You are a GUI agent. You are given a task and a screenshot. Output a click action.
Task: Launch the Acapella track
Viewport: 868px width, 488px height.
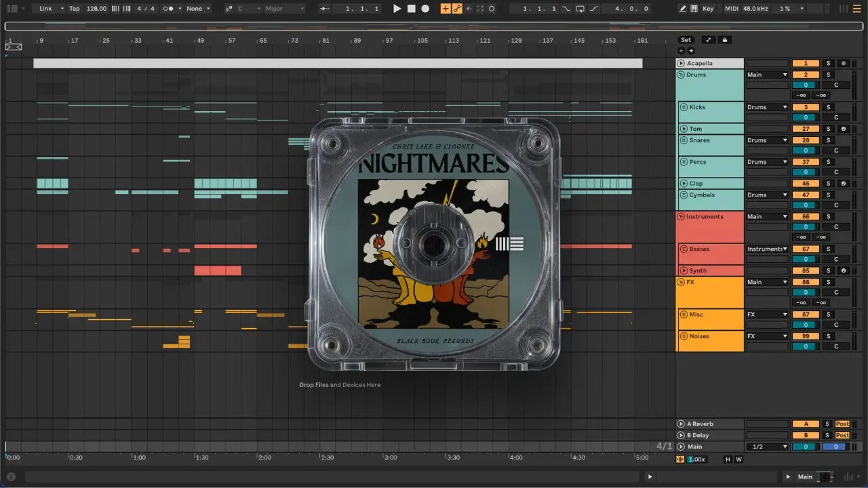[681, 63]
